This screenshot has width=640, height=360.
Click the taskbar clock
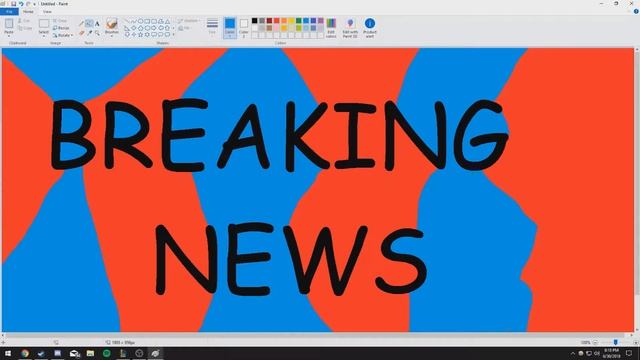tap(611, 353)
